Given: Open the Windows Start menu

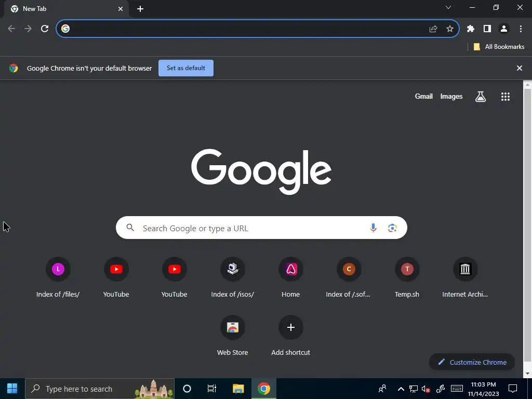Looking at the screenshot, I should 12,389.
